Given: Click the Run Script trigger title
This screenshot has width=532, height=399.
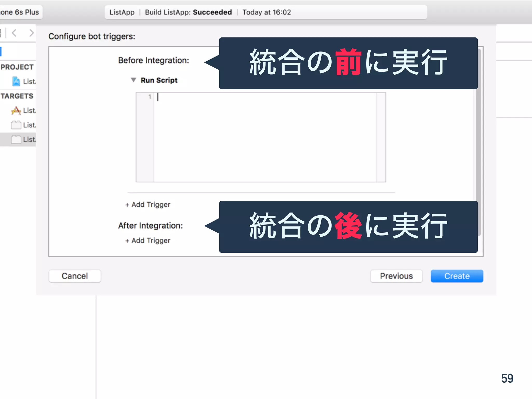Looking at the screenshot, I should tap(159, 80).
